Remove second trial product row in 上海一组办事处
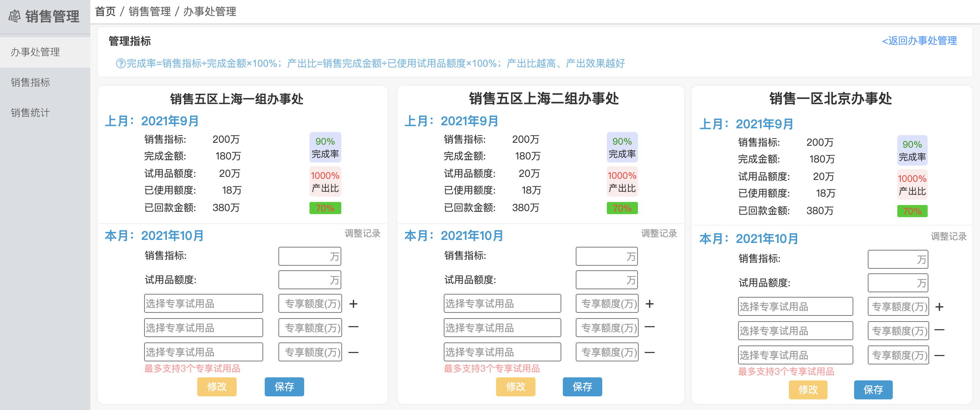Viewport: 980px width, 410px height. 353,327
